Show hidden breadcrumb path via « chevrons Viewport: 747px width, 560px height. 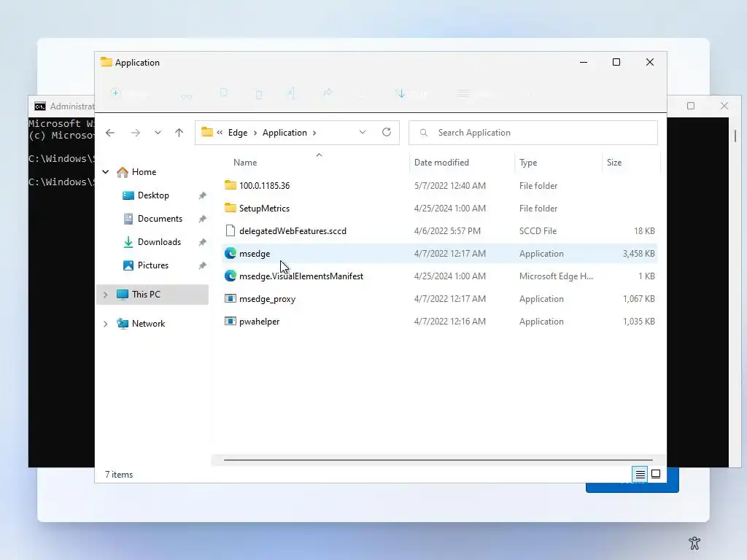click(x=220, y=133)
